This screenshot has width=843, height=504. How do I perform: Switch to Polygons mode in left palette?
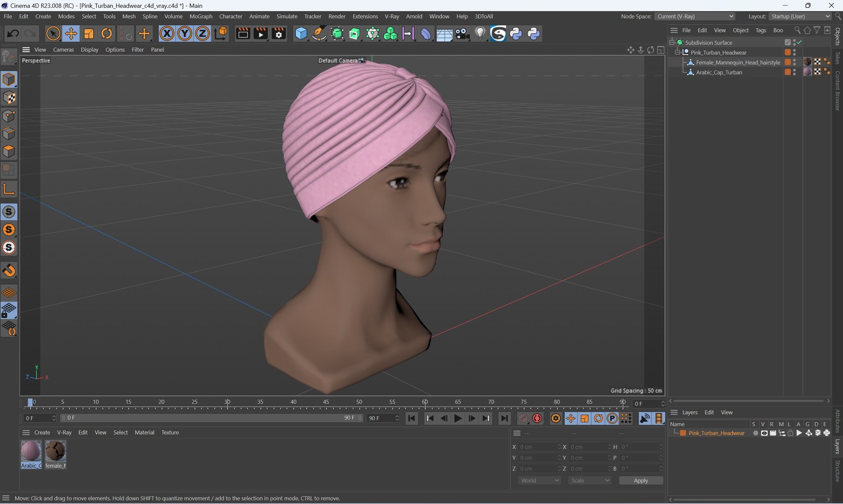click(9, 152)
